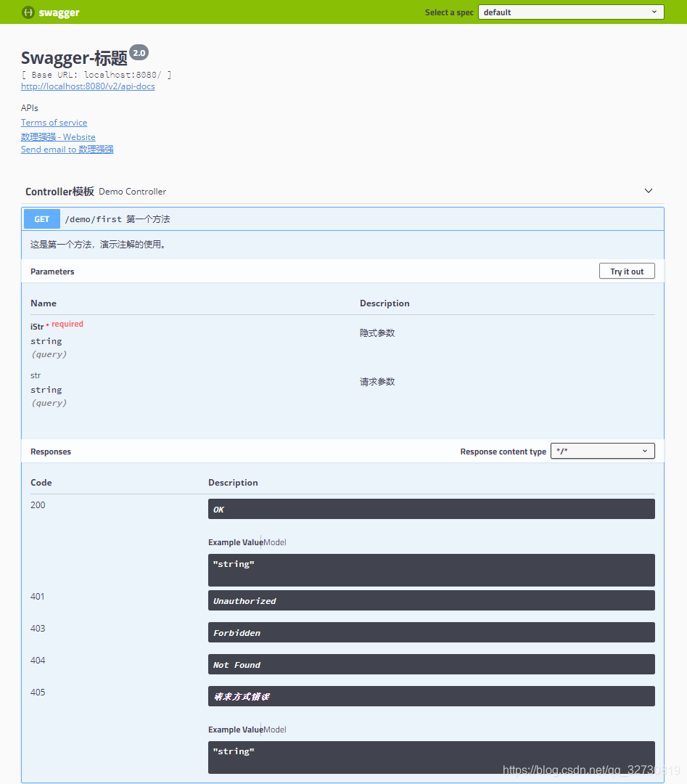This screenshot has width=687, height=784.
Task: Click the Forbidden description box
Action: click(x=431, y=632)
